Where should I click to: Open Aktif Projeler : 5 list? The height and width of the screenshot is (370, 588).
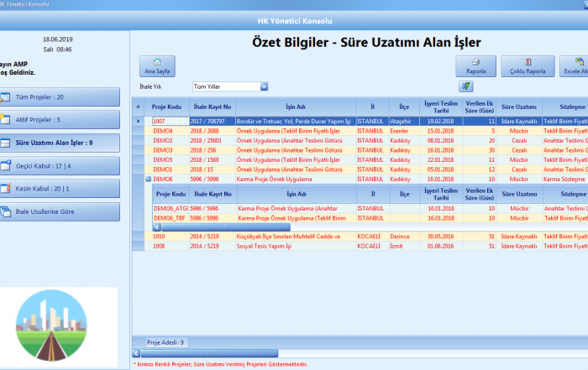coord(65,120)
